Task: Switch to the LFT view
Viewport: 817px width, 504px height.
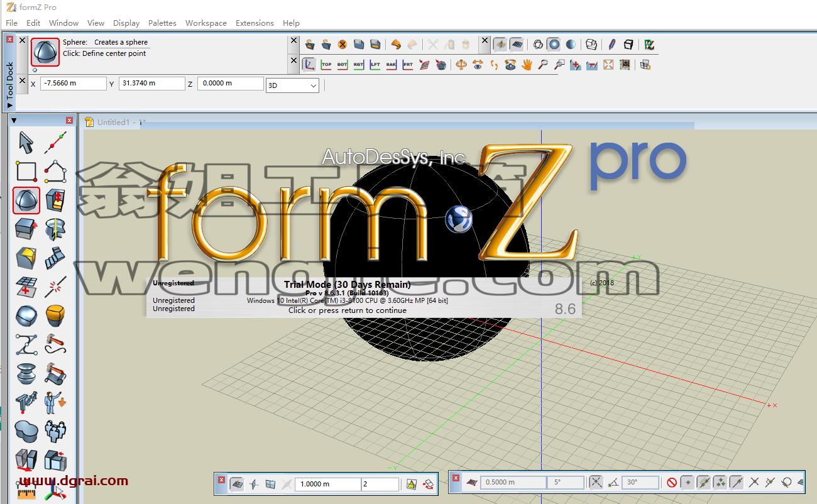Action: point(375,64)
